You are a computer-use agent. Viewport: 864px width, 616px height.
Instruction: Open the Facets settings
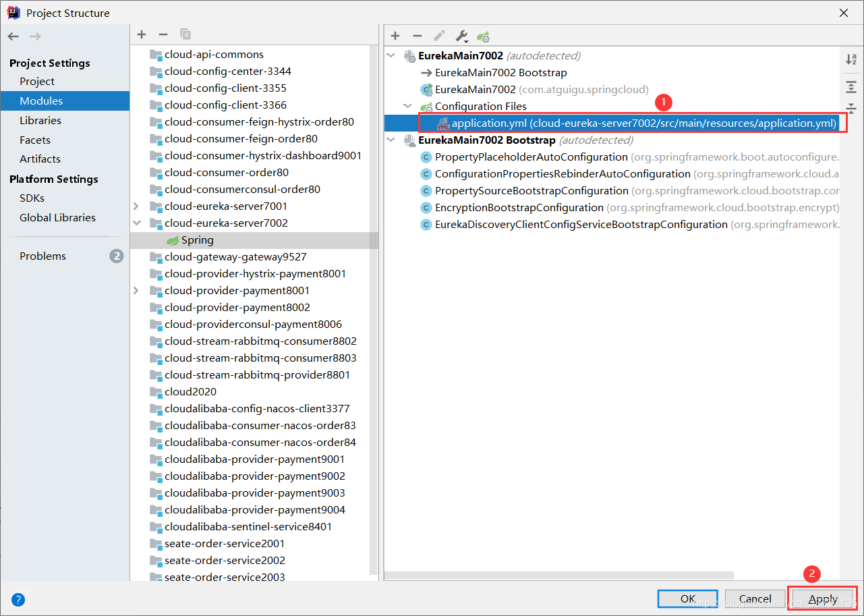pyautogui.click(x=35, y=140)
